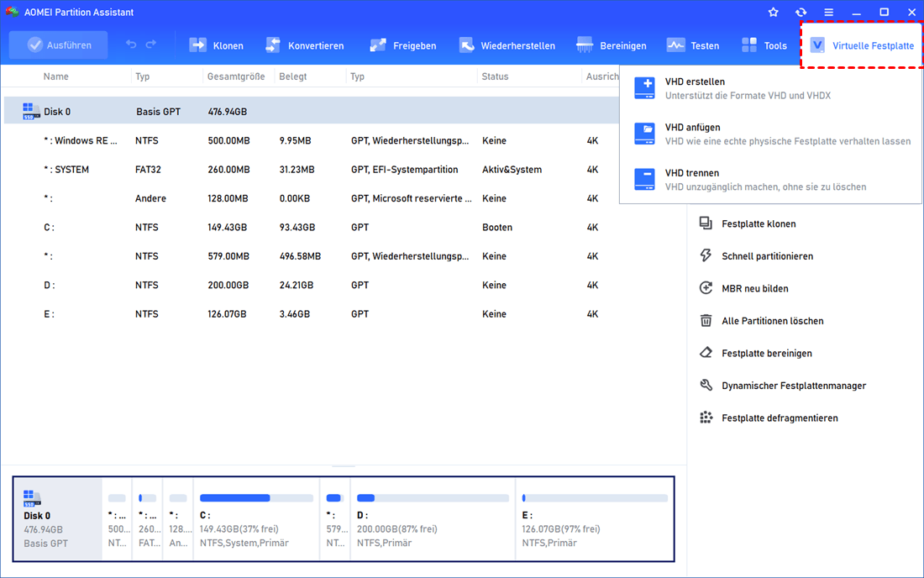
Task: Select the SYSTEM FAT32 partition row
Action: pos(312,169)
